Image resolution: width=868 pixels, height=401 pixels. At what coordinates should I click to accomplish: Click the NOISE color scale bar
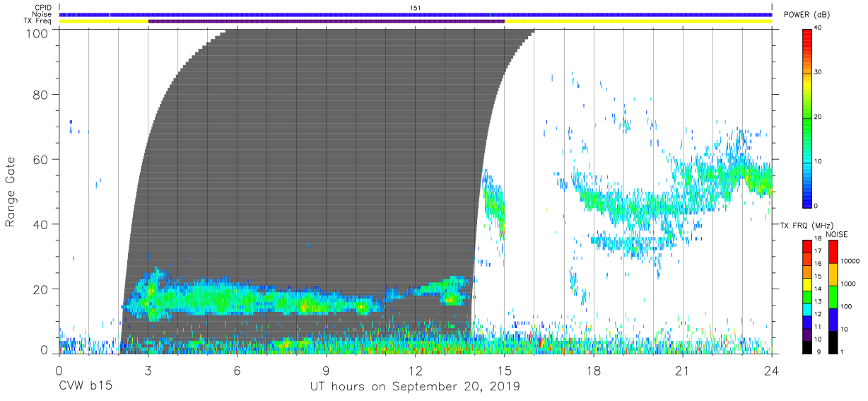[833, 297]
